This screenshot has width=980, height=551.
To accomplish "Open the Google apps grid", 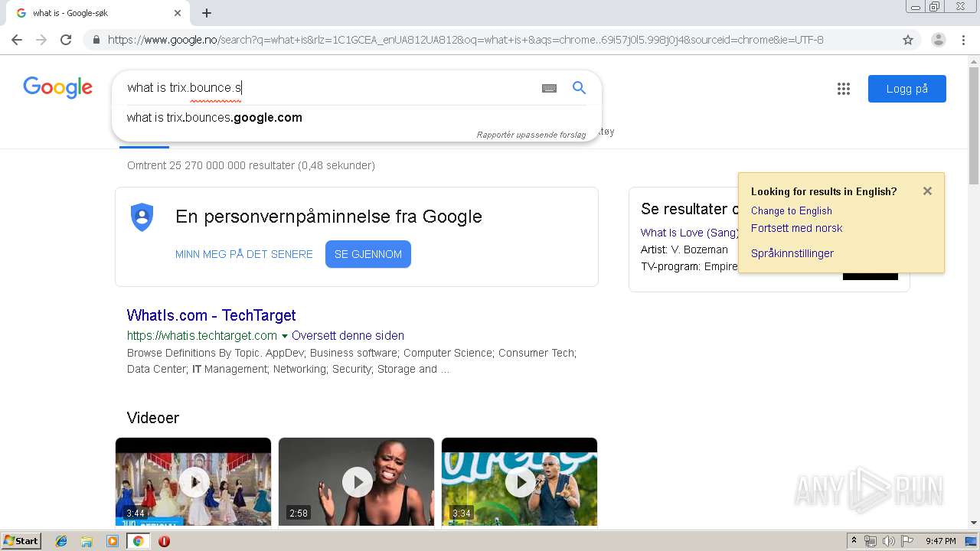I will [x=844, y=89].
